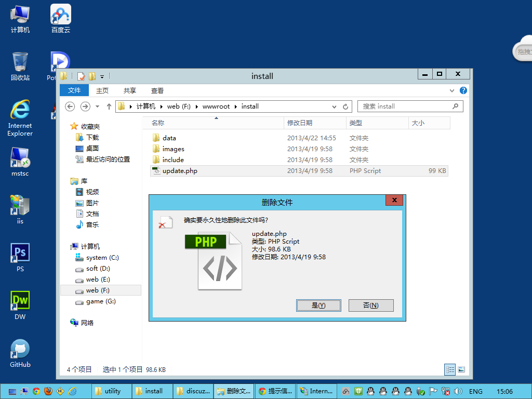This screenshot has width=532, height=399.
Task: Open the 回收站 desktop icon
Action: (x=20, y=66)
